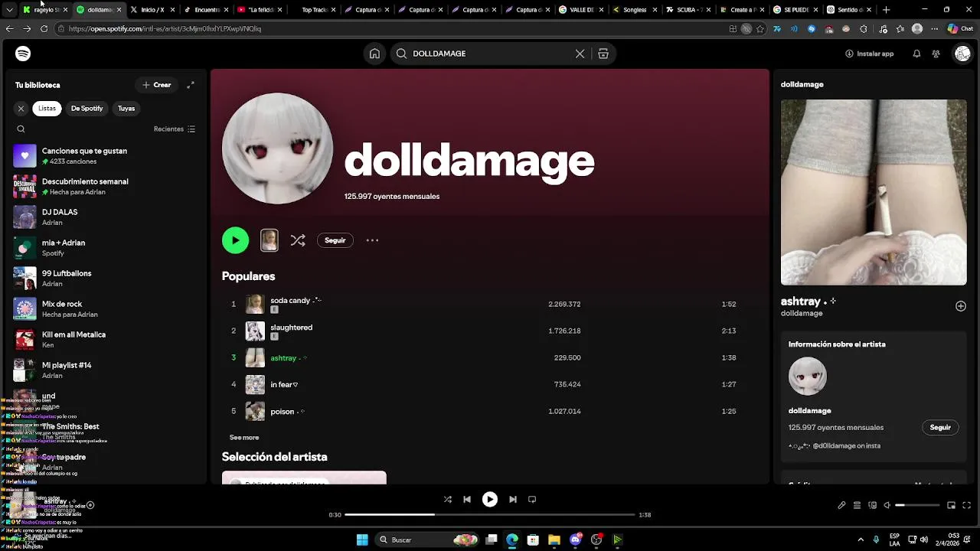Image resolution: width=980 pixels, height=551 pixels.
Task: Open the Browse icon in search bar
Action: (x=603, y=54)
